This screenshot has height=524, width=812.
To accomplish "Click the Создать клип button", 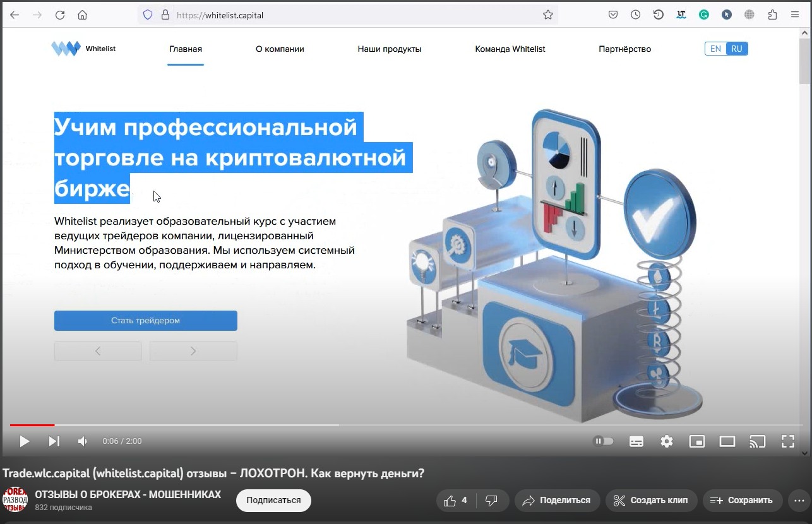I will (652, 500).
